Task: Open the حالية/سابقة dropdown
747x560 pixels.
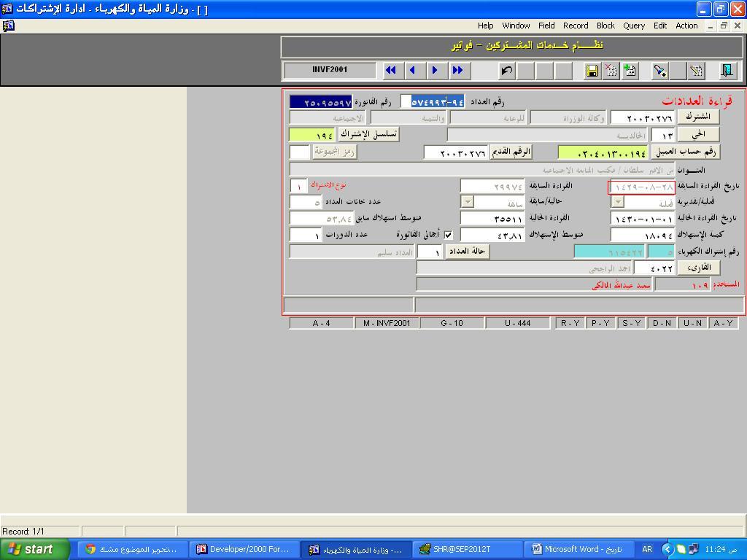Action: pyautogui.click(x=468, y=202)
